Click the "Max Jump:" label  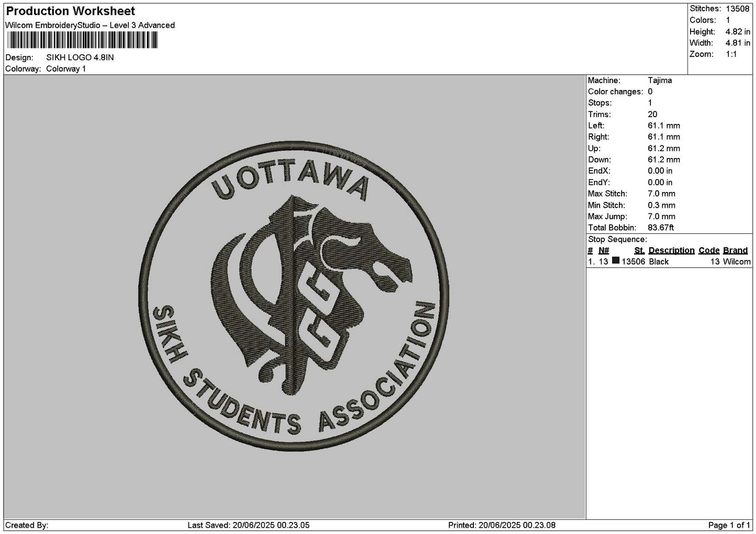click(x=607, y=217)
